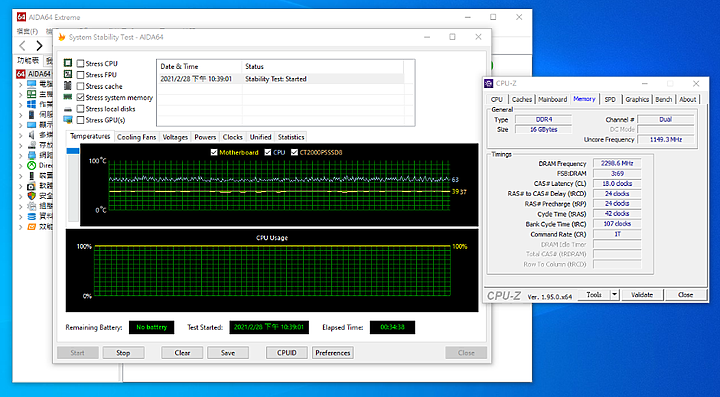This screenshot has width=720, height=397.
Task: Click the Stress FPU chip icon
Action: point(68,74)
